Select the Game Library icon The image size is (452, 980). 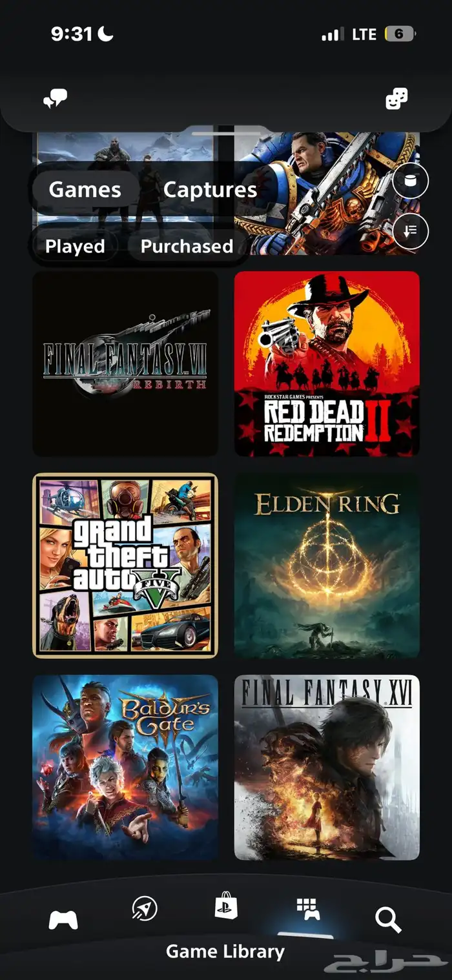click(308, 909)
